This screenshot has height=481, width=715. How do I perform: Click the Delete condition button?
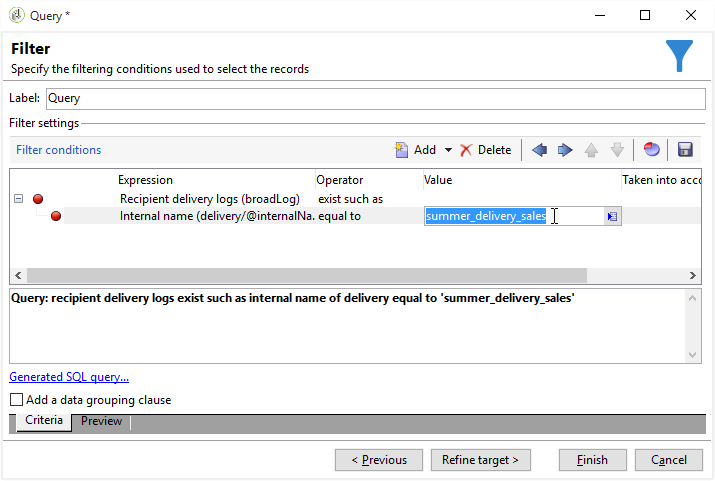click(x=486, y=150)
